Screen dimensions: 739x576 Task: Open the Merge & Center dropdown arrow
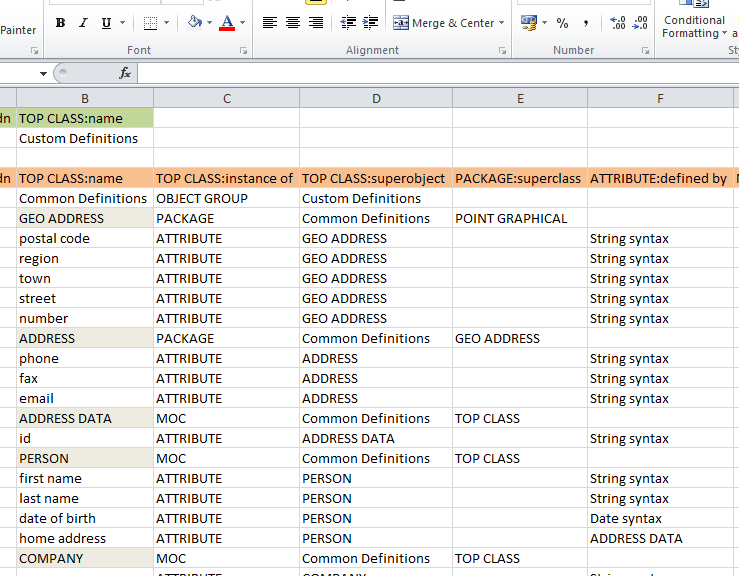503,23
